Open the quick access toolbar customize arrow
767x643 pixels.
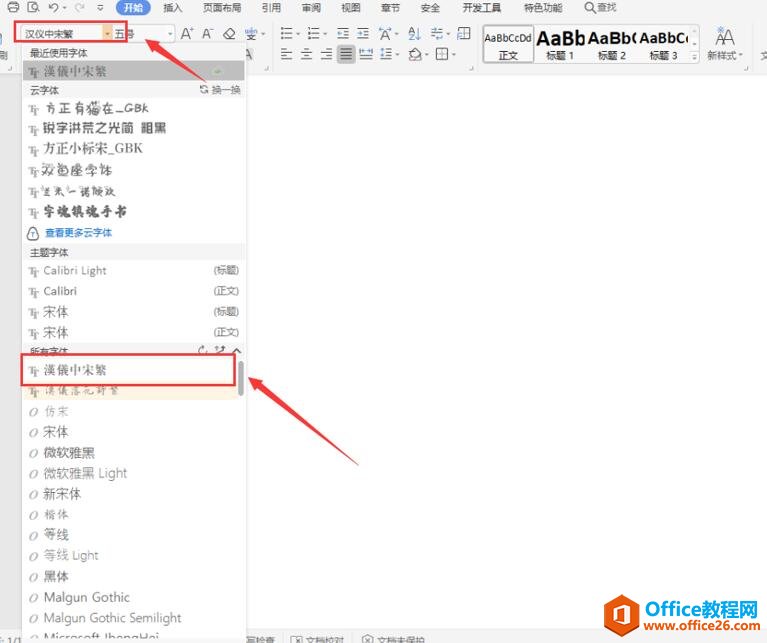(x=100, y=8)
